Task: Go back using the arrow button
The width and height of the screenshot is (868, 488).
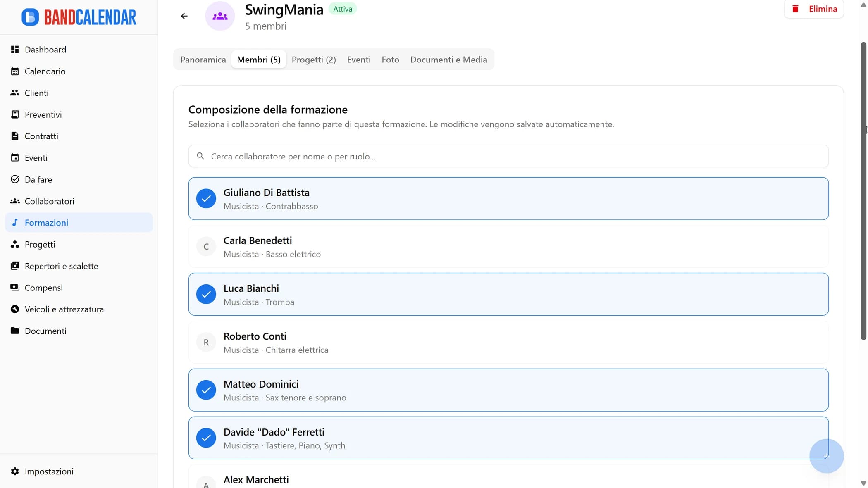Action: point(184,16)
